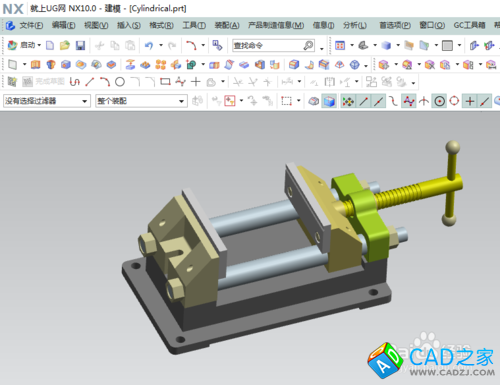
Task: Click the Save floppy disk icon
Action: [80, 45]
